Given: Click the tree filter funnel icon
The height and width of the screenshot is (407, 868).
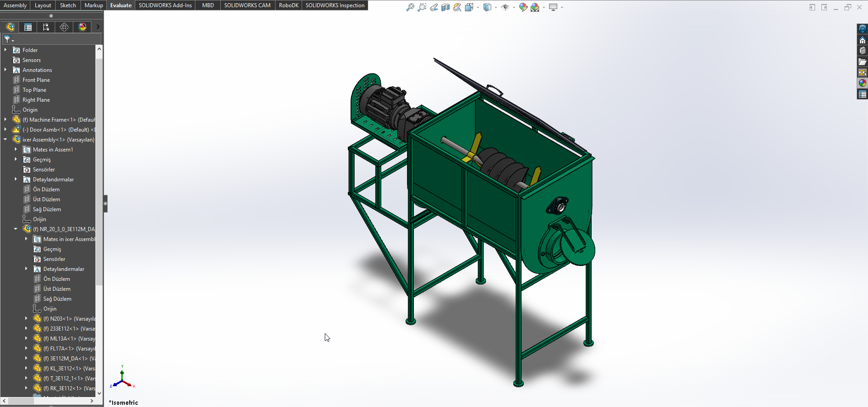Looking at the screenshot, I should pyautogui.click(x=8, y=39).
